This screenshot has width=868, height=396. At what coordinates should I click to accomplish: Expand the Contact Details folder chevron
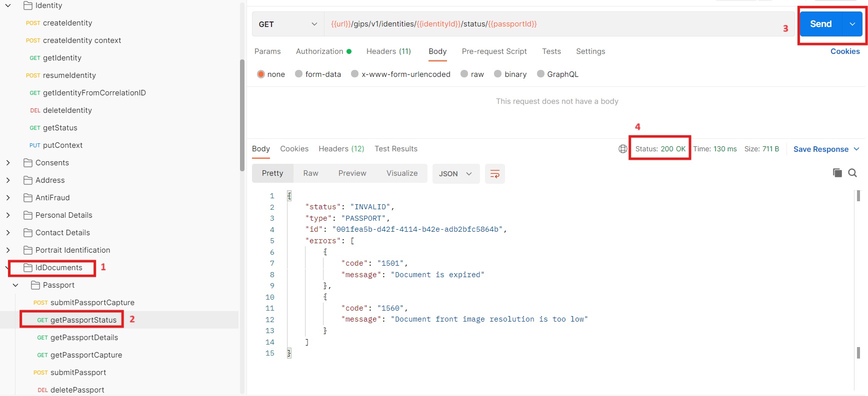click(8, 233)
